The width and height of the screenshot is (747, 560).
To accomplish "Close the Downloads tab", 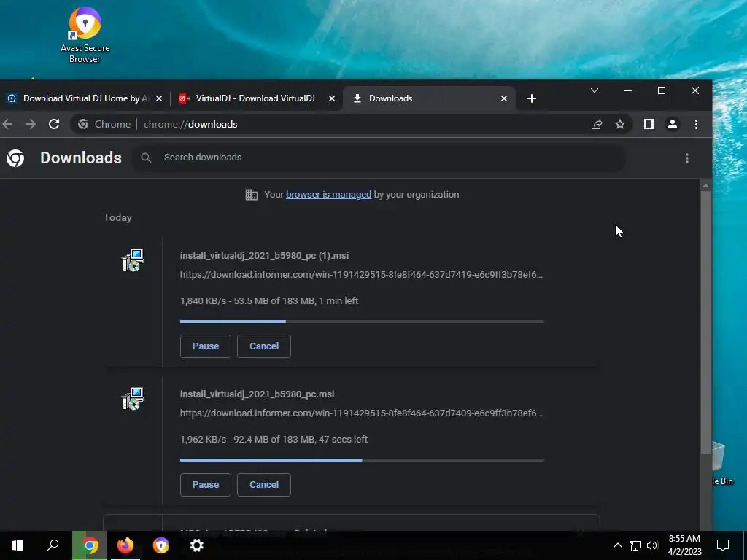I will tap(504, 98).
